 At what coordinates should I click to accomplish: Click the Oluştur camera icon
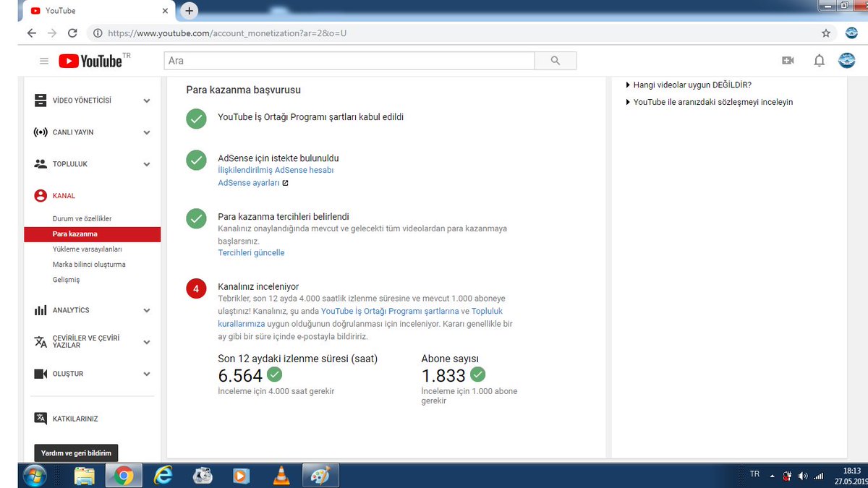tap(41, 374)
